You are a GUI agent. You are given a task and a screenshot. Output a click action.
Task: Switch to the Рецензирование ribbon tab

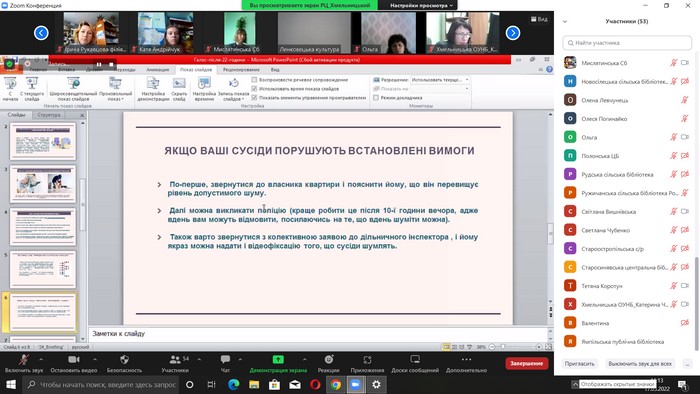(241, 70)
